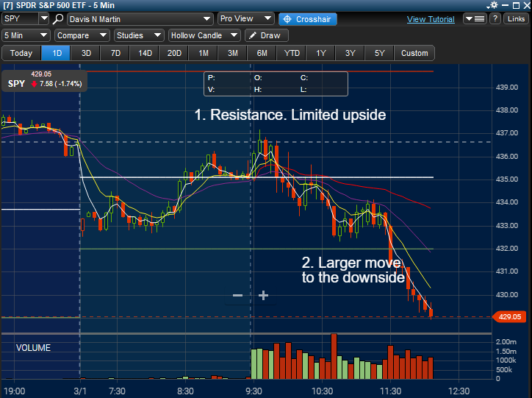Open the list menu icon dropdown
Screen dimensions: 532x398
point(475,18)
